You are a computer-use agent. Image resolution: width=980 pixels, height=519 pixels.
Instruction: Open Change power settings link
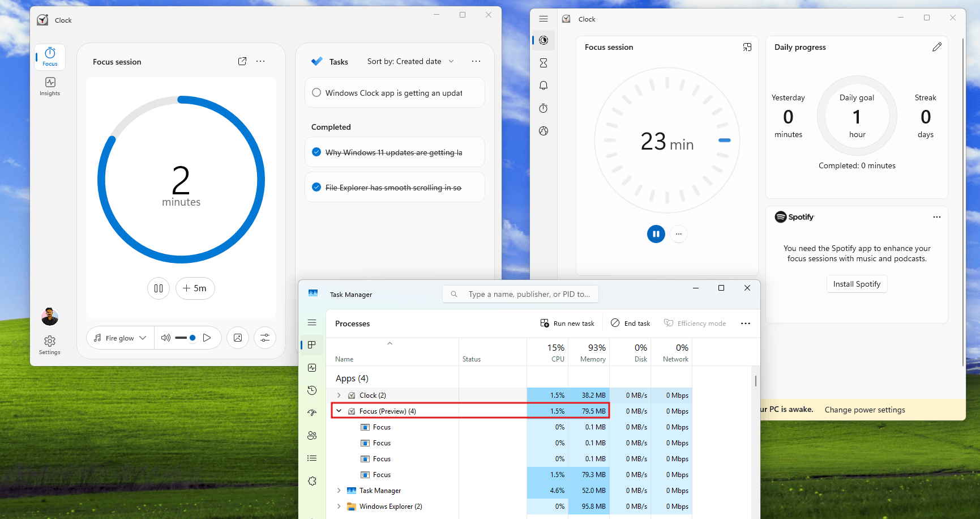tap(865, 409)
